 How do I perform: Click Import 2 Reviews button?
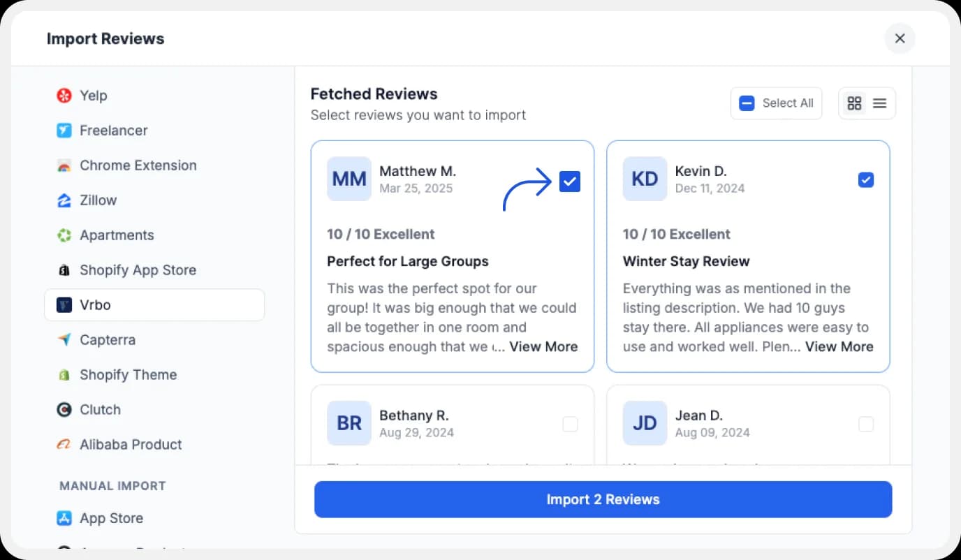pos(603,499)
